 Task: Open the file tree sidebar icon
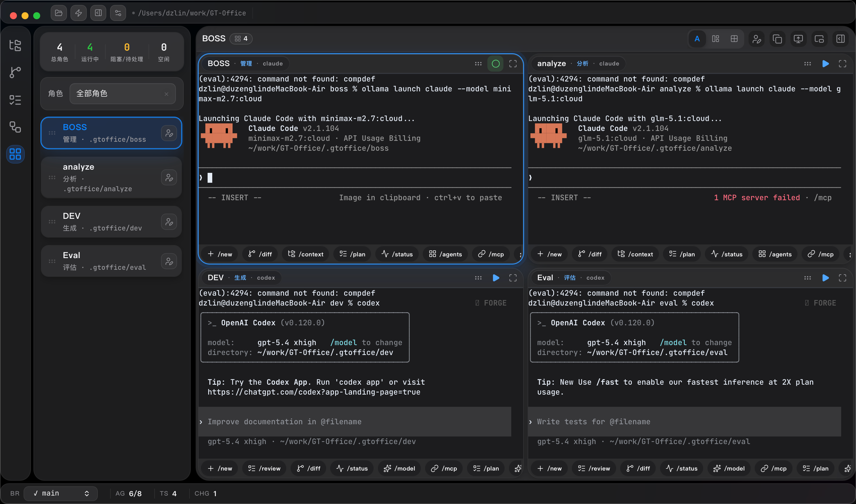pyautogui.click(x=15, y=45)
